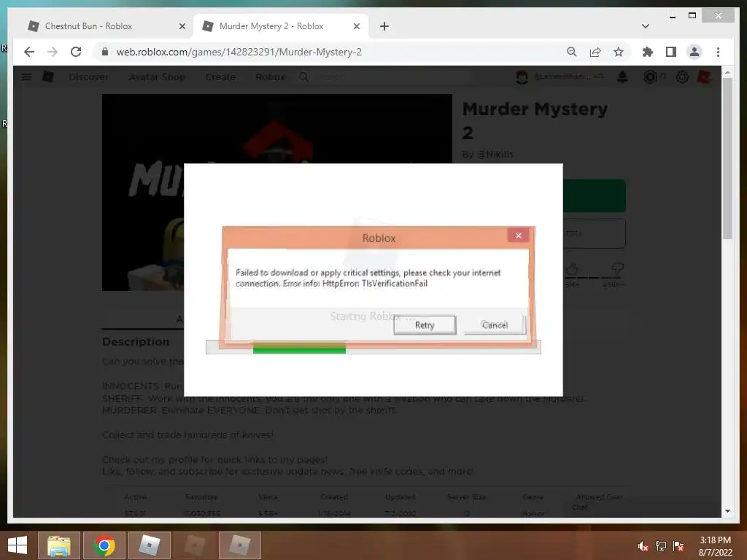Click the page vertical scrollbar
Image resolution: width=747 pixels, height=560 pixels.
pyautogui.click(x=727, y=157)
